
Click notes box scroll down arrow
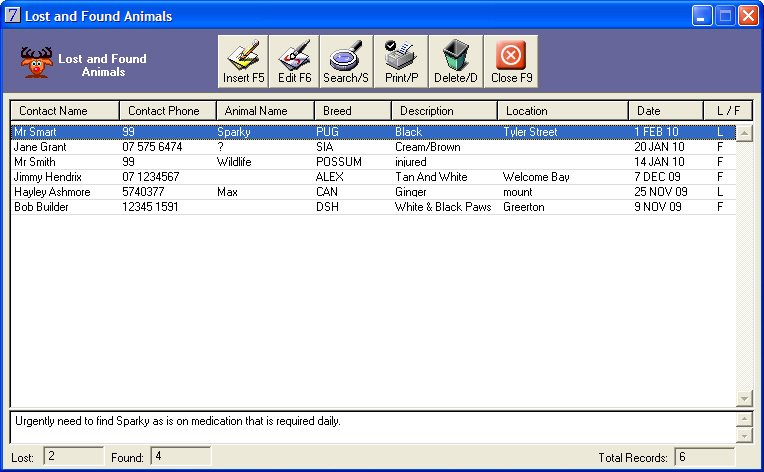point(744,435)
